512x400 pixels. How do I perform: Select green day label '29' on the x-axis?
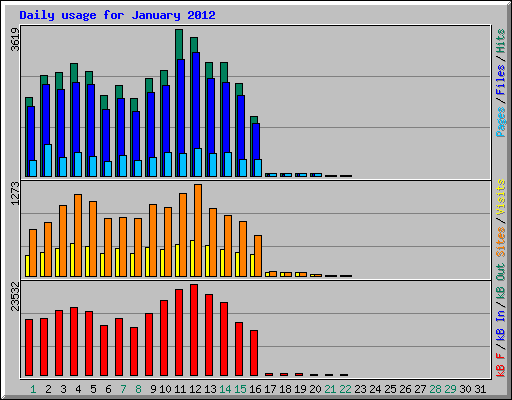tap(450, 389)
